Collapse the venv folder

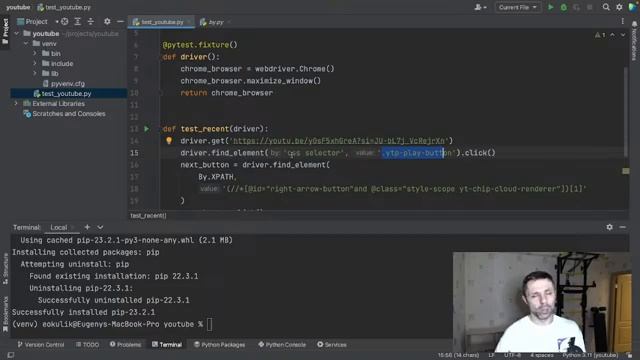click(26, 43)
